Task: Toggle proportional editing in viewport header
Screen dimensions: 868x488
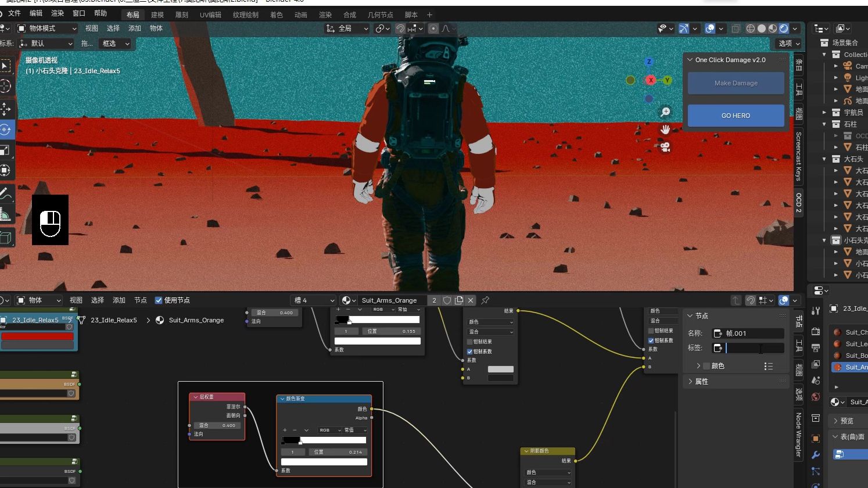Action: [x=433, y=28]
